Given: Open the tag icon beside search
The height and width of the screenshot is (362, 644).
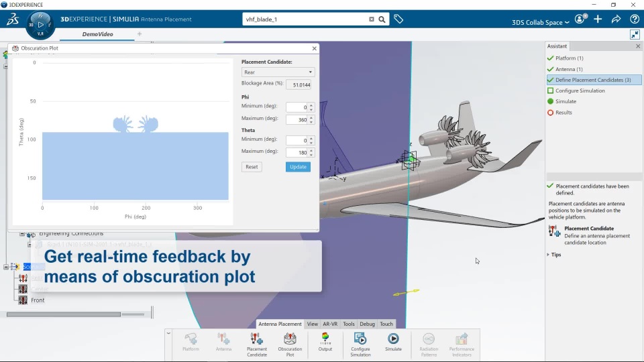Looking at the screenshot, I should [x=398, y=19].
